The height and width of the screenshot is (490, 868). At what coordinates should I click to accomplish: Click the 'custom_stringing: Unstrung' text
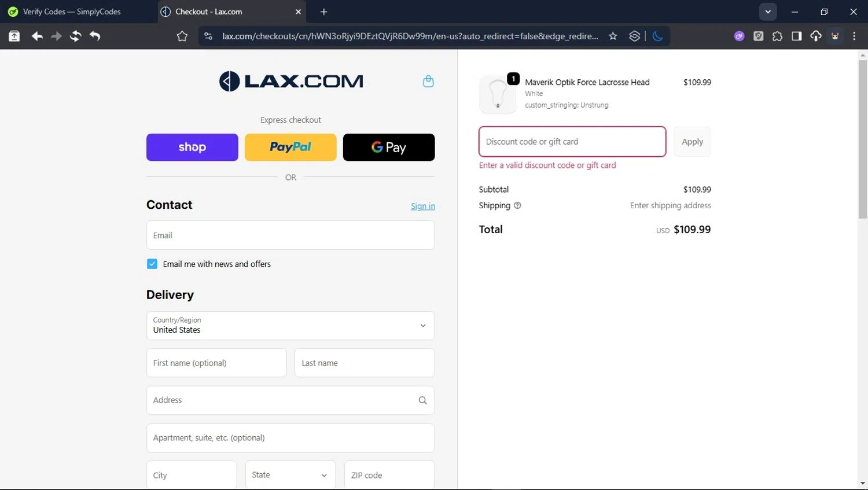click(567, 105)
